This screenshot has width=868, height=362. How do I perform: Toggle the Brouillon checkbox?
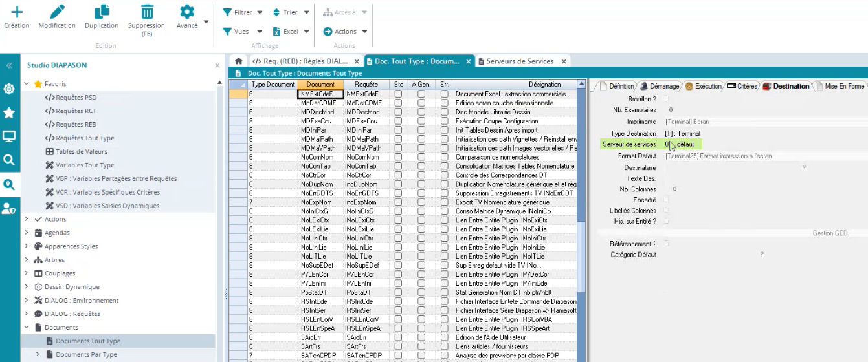(x=667, y=99)
